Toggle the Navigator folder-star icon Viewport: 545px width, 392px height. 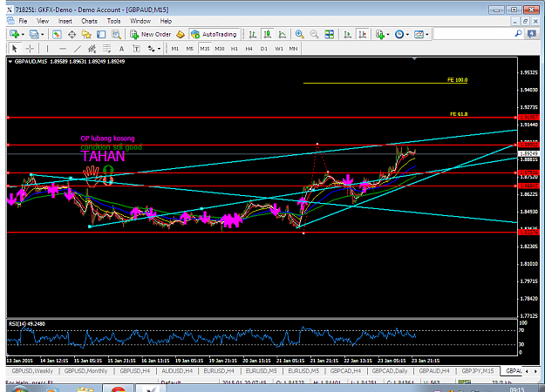tap(86, 34)
